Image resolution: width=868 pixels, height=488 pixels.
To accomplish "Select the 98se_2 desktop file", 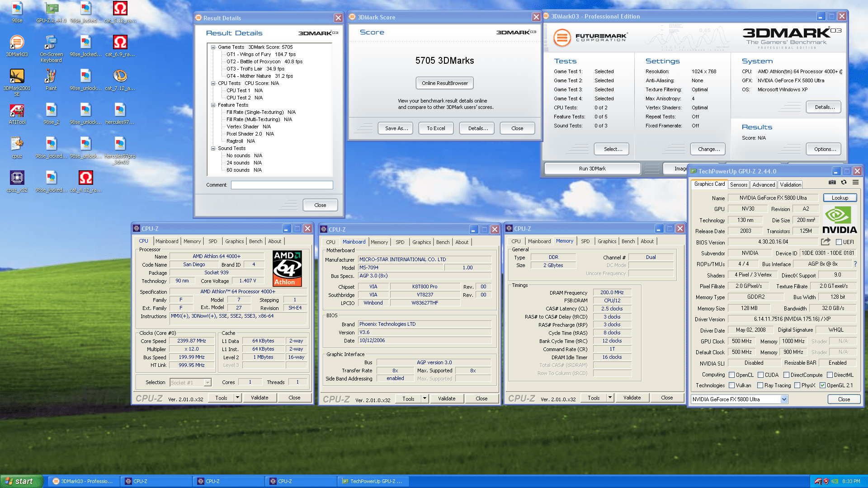I will (52, 114).
